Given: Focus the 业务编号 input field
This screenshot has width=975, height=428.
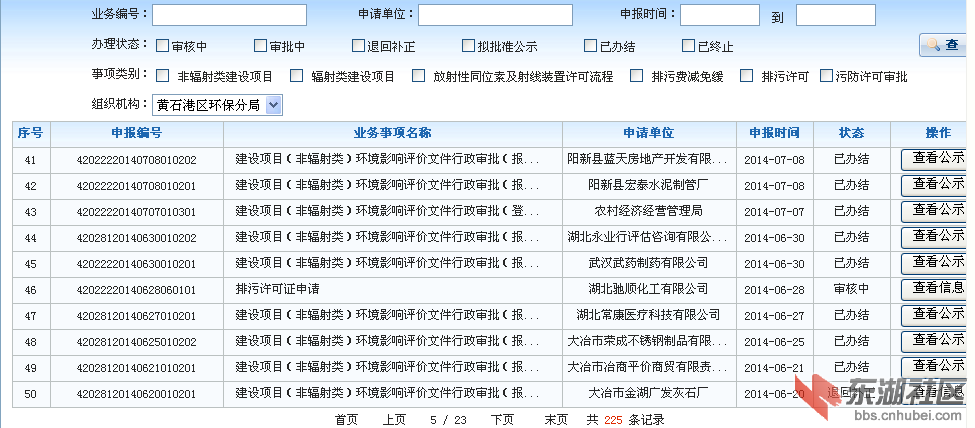Looking at the screenshot, I should (229, 15).
